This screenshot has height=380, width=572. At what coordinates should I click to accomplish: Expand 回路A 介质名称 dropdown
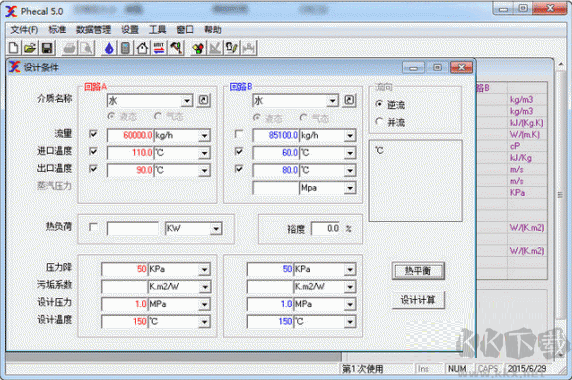pos(187,101)
